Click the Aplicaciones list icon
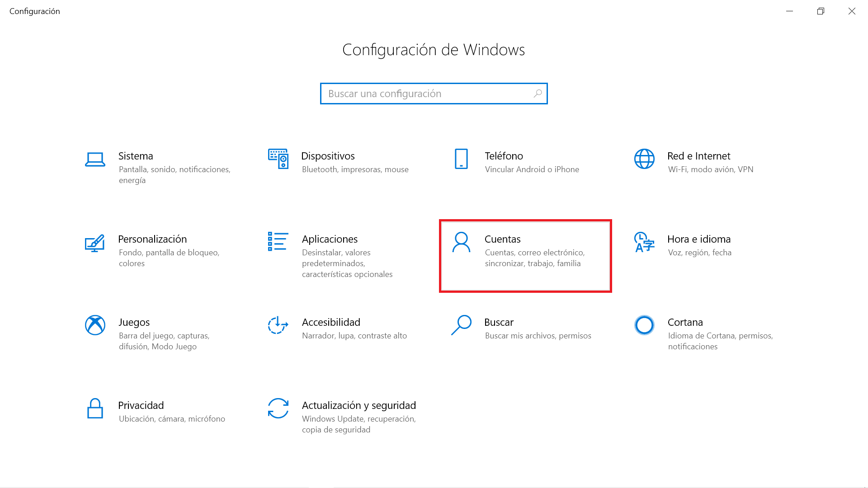 coord(278,241)
